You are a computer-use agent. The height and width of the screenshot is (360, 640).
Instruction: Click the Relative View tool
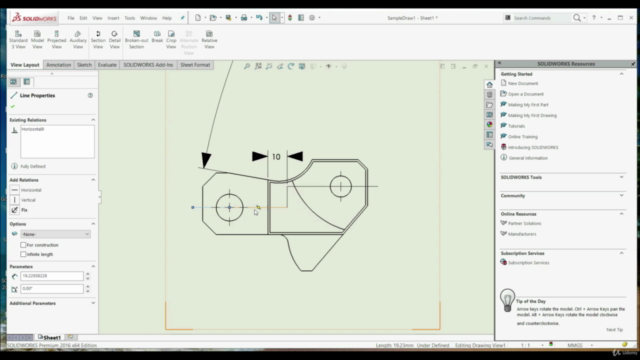[209, 40]
